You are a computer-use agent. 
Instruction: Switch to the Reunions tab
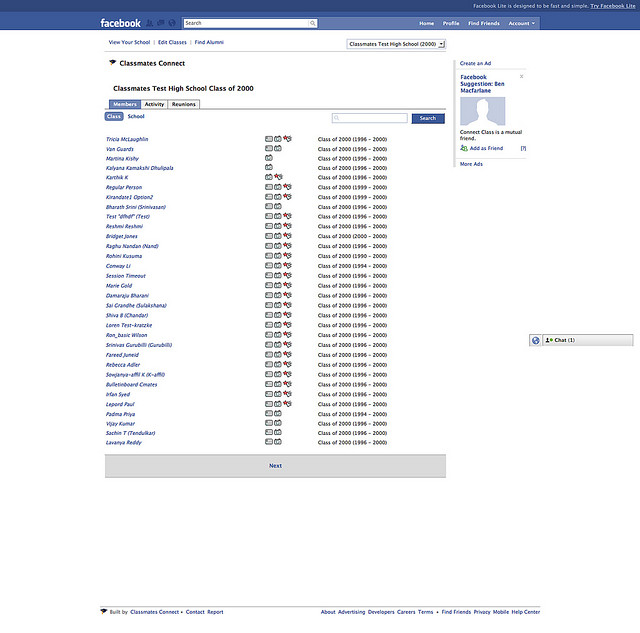click(x=184, y=104)
